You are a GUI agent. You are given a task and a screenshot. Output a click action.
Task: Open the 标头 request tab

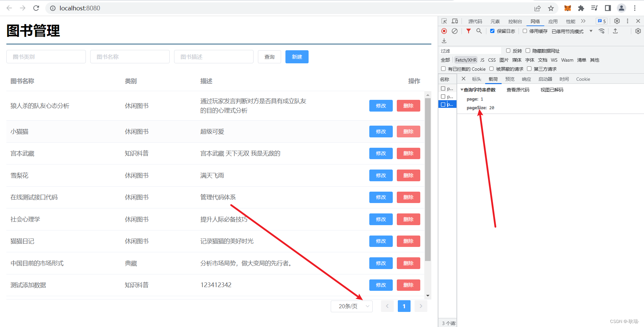point(477,79)
